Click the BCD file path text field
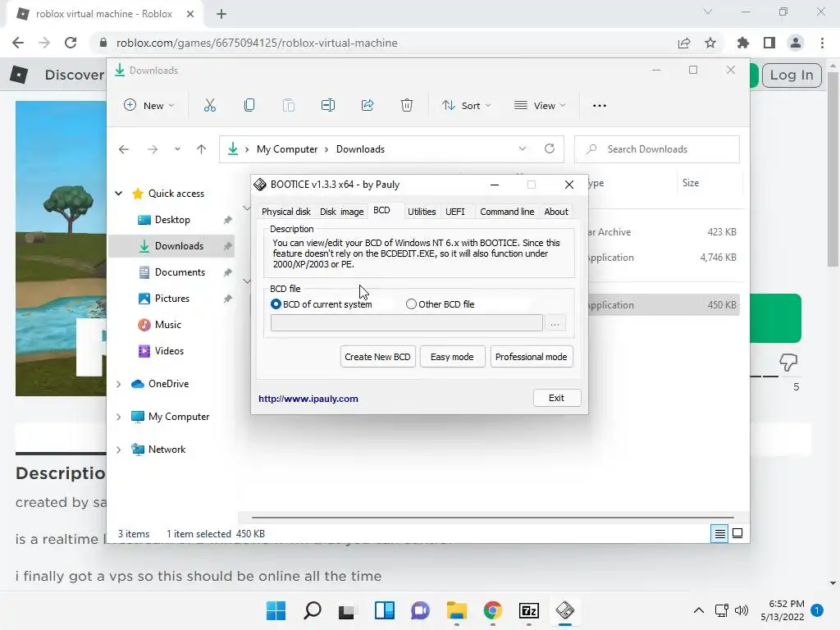Viewport: 840px width, 630px height. [407, 323]
